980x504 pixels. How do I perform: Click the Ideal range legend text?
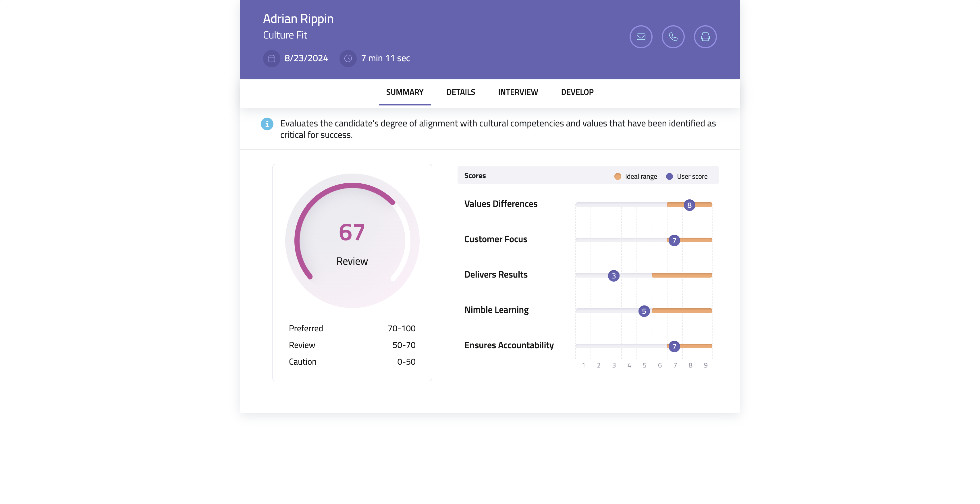641,177
